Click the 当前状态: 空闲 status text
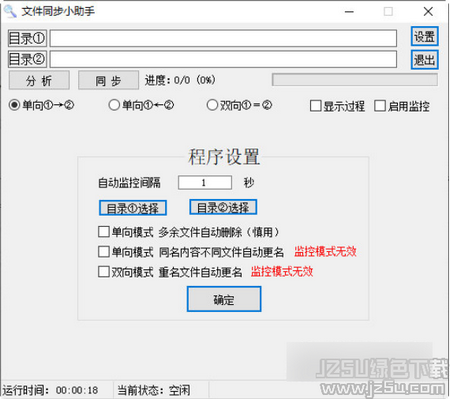Screen dimensions: 450x399 point(154,390)
